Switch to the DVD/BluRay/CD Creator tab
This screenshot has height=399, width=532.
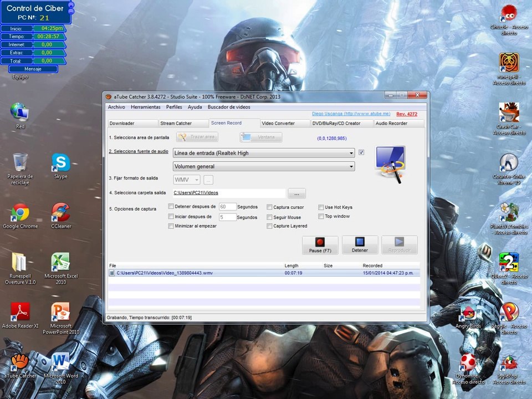342,123
